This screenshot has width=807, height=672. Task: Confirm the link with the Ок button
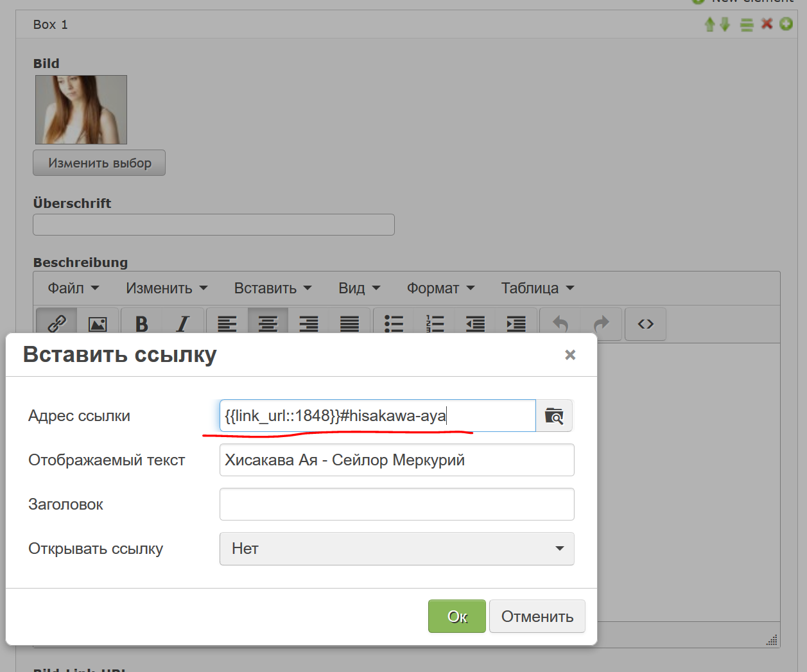tap(457, 616)
